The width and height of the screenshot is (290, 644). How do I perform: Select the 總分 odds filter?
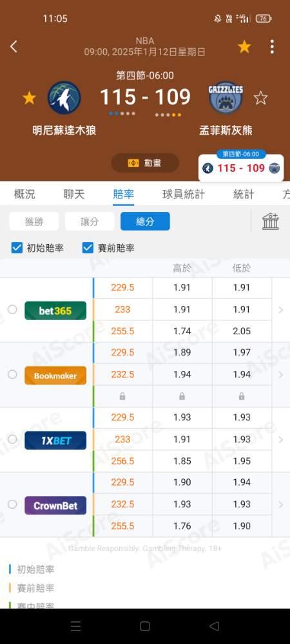click(x=145, y=222)
